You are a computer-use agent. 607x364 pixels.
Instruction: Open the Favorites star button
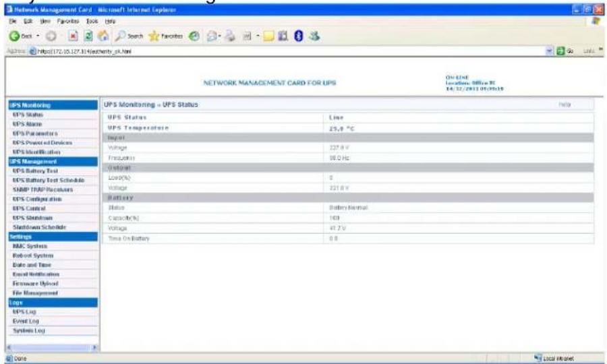pos(166,36)
